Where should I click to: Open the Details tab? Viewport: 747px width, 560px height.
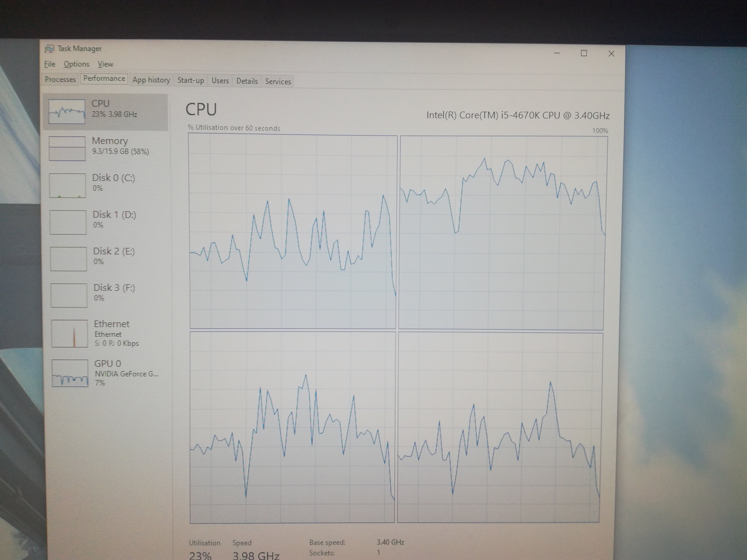[x=247, y=81]
